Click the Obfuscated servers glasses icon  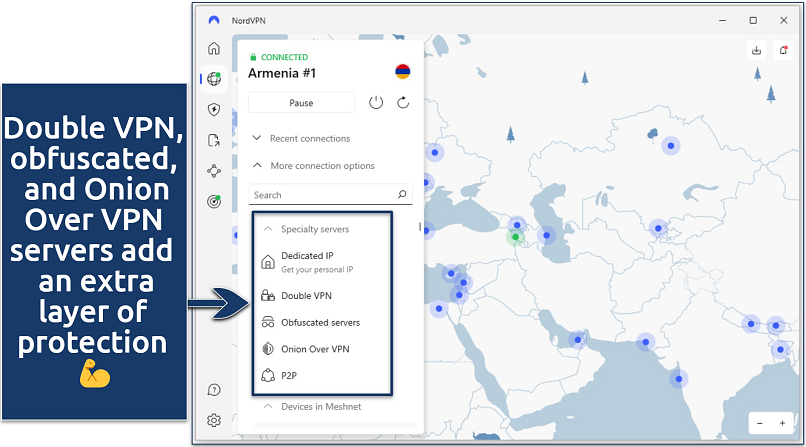[x=268, y=322]
